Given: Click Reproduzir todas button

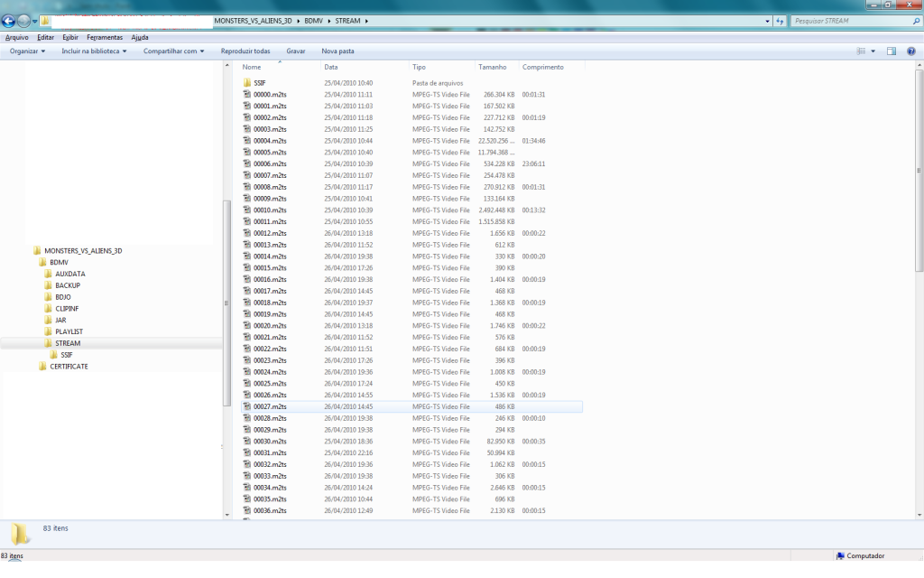Looking at the screenshot, I should (x=245, y=51).
